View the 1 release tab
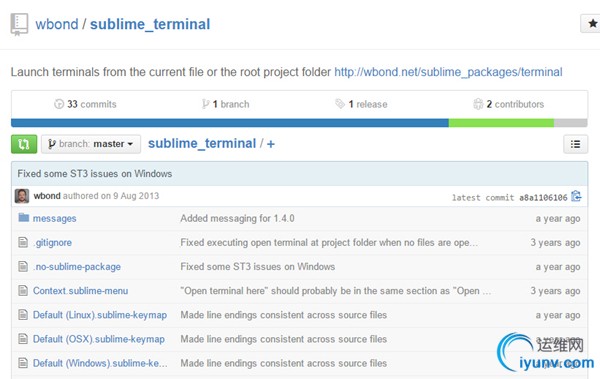The width and height of the screenshot is (600, 379). pyautogui.click(x=361, y=104)
